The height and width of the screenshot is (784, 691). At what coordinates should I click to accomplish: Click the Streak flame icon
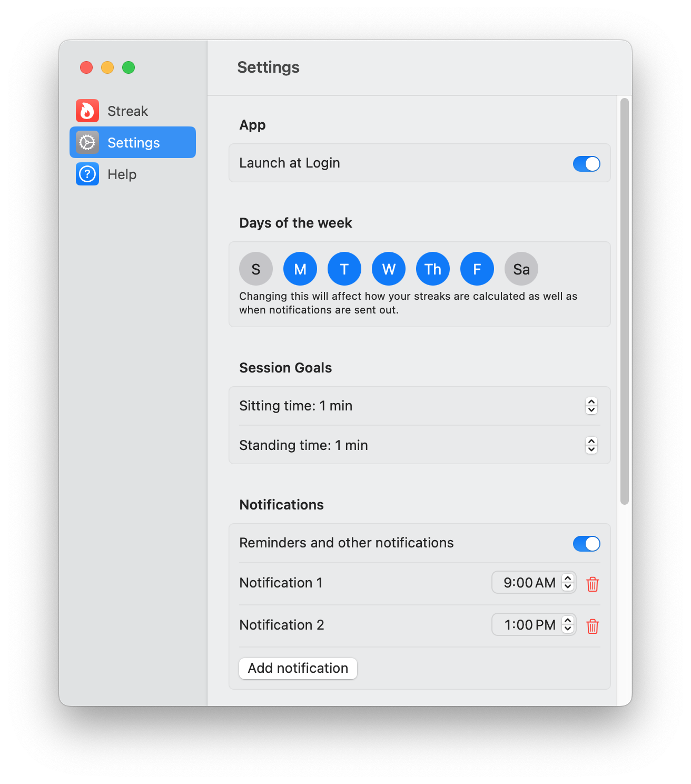click(x=87, y=111)
